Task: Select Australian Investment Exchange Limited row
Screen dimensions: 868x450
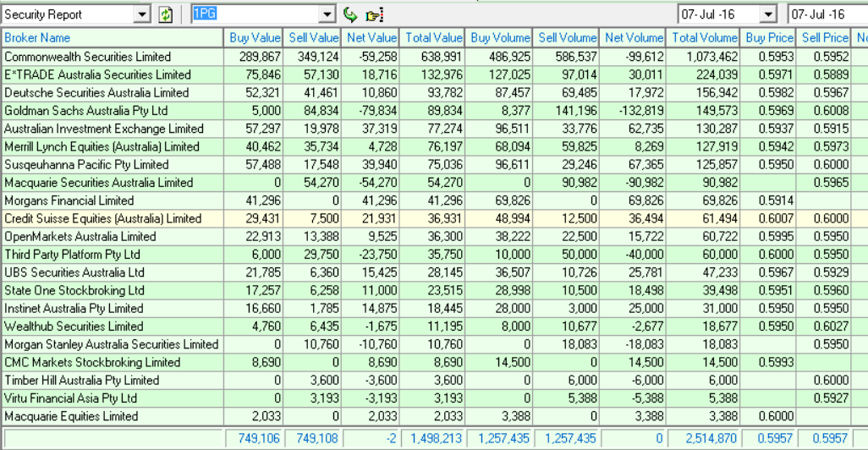Action: point(434,129)
